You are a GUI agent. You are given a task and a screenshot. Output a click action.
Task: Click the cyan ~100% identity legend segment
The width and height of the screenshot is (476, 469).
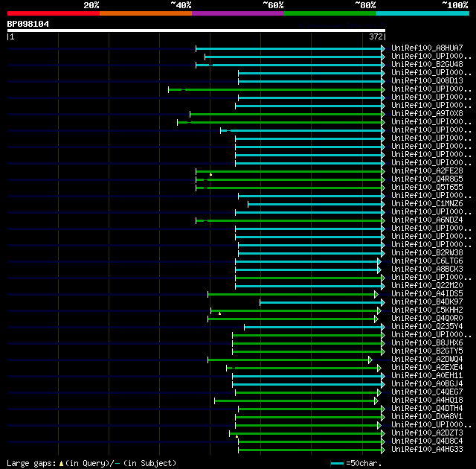[423, 13]
